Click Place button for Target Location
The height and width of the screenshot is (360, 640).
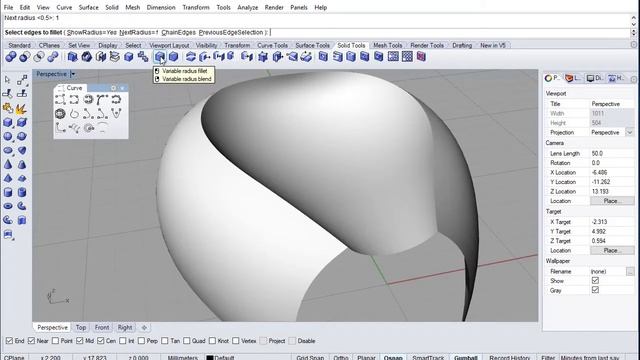(612, 250)
